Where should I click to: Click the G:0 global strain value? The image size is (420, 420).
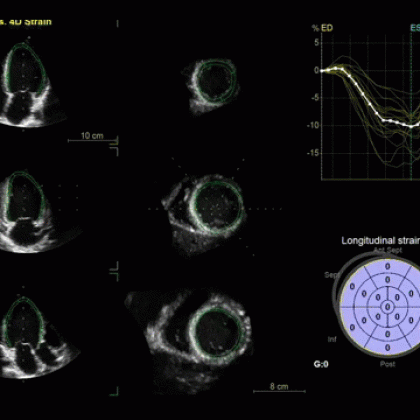pyautogui.click(x=321, y=364)
